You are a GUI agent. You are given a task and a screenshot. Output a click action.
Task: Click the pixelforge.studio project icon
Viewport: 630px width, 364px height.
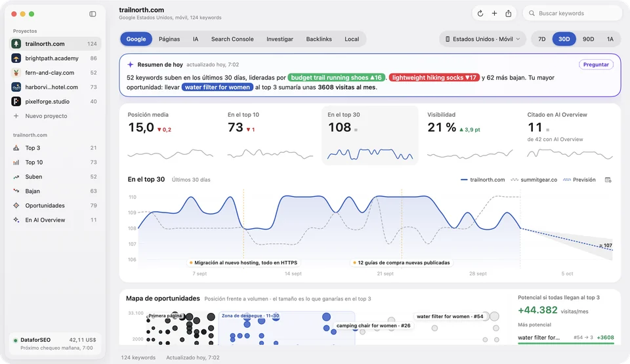[16, 102]
